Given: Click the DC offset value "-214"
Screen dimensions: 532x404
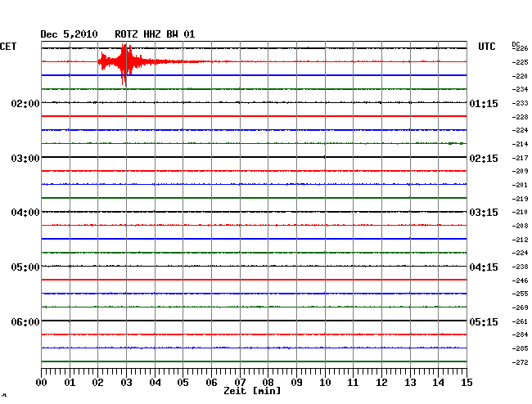Looking at the screenshot, I should [520, 145].
